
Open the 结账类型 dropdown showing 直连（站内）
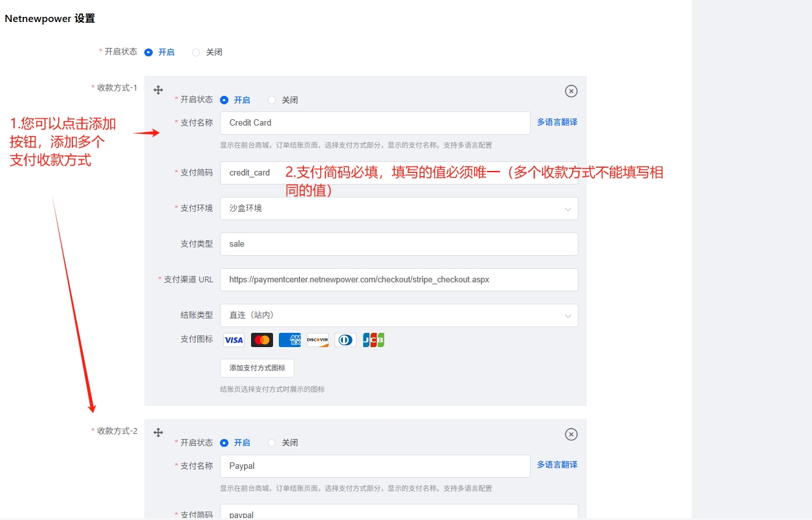pos(399,315)
